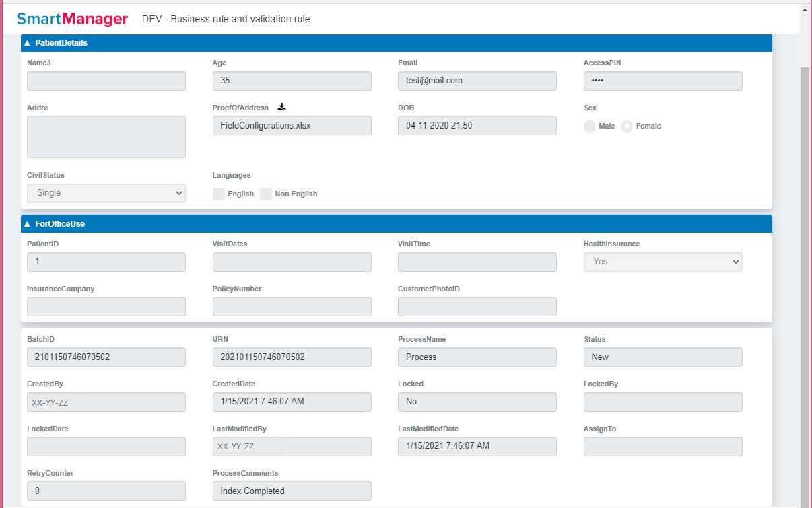The width and height of the screenshot is (812, 508).
Task: Click the VisitDates input field
Action: [292, 262]
